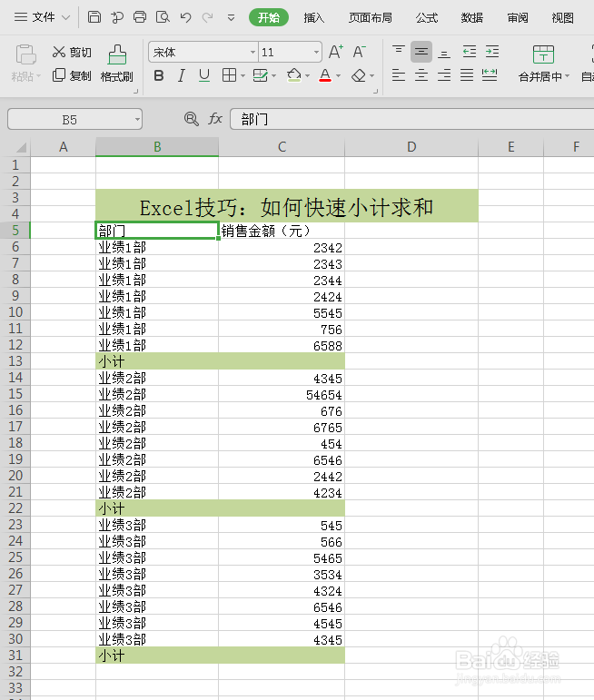The image size is (594, 700).
Task: Switch to the 数据 tab
Action: pos(472,18)
